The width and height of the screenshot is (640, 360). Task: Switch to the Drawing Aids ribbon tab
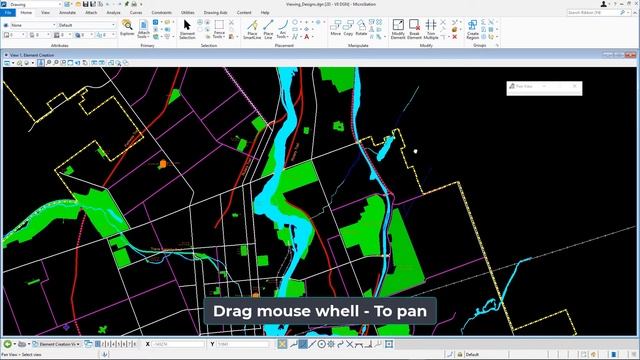[216, 13]
